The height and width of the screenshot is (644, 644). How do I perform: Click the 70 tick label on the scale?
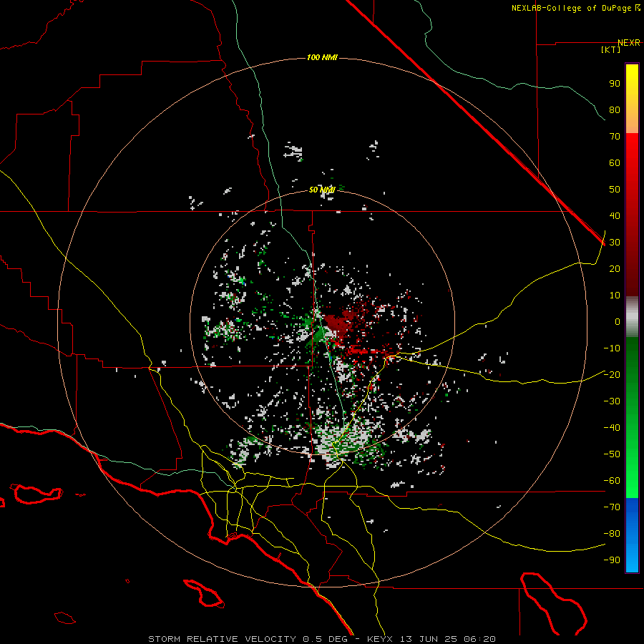(615, 137)
